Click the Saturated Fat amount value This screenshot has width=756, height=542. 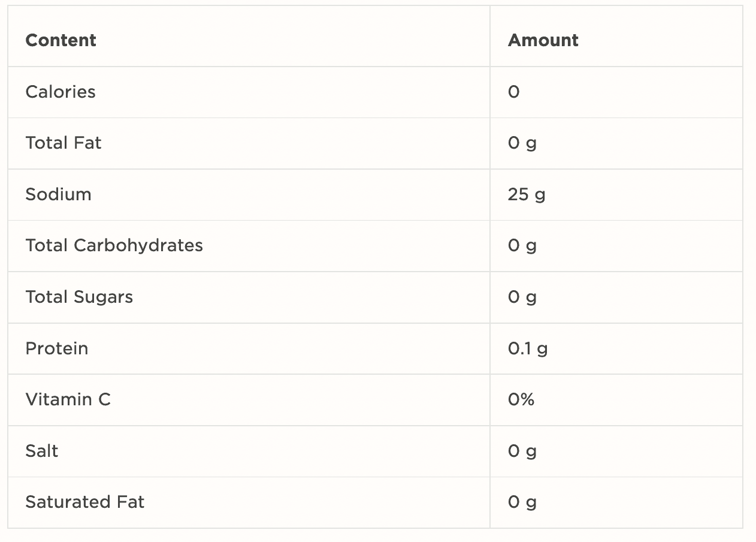tap(522, 502)
